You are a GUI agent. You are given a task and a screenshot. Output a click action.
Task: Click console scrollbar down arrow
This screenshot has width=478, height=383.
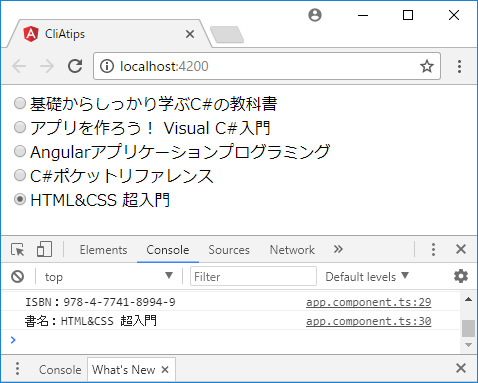468,345
